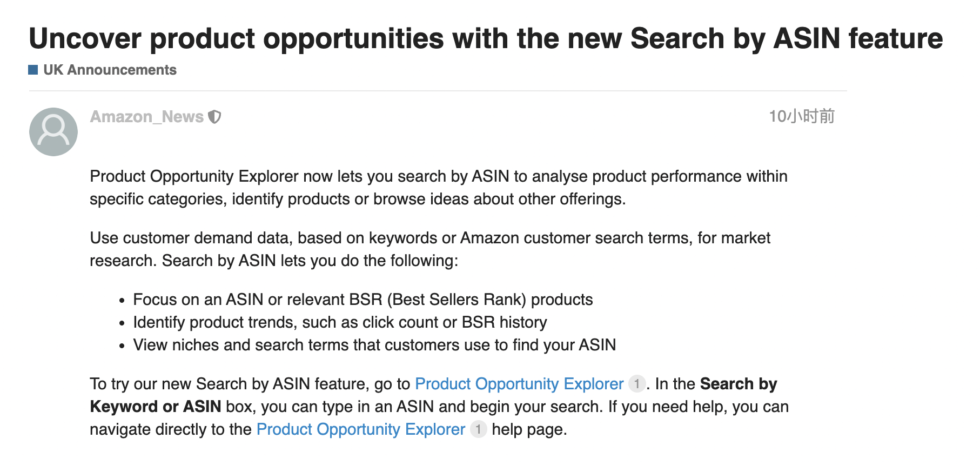Viewport: 980px width, 465px height.
Task: Click the "Focus on an ASIN" bullet item
Action: point(363,300)
